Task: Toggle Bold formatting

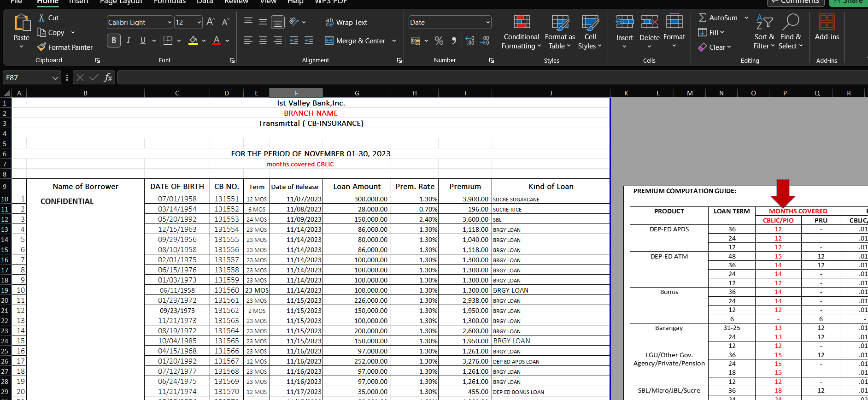Action: pyautogui.click(x=114, y=41)
